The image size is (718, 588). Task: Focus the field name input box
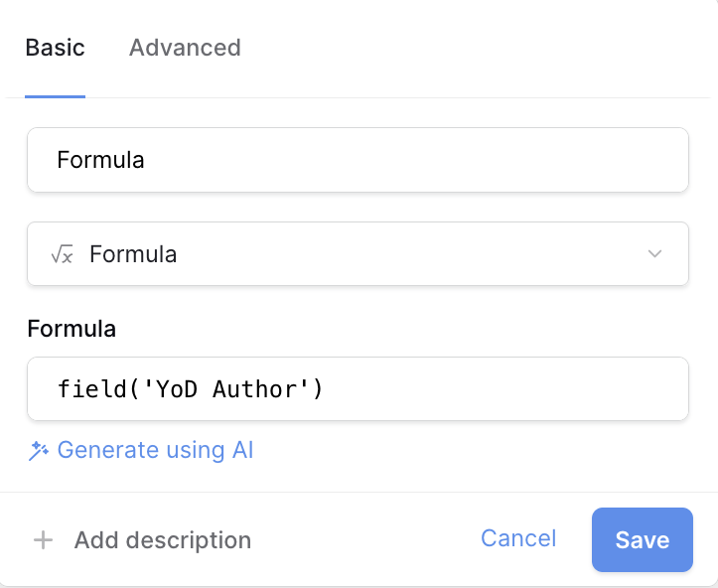(x=358, y=160)
